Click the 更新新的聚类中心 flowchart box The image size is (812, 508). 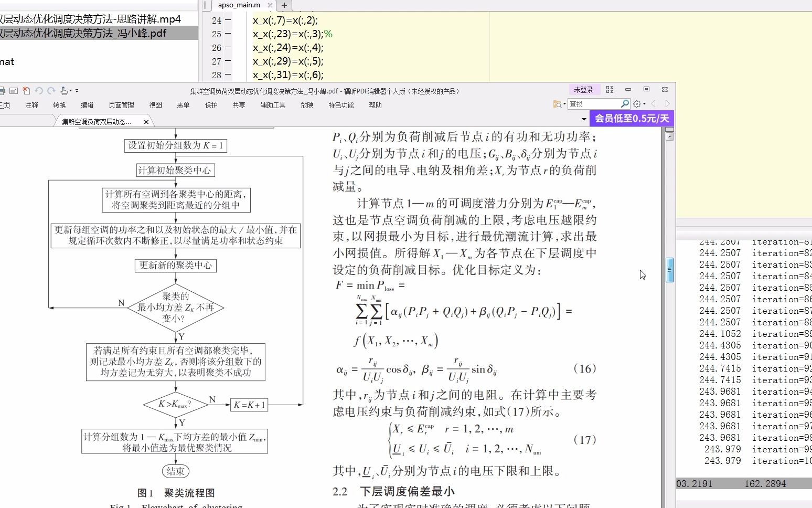[x=176, y=266]
